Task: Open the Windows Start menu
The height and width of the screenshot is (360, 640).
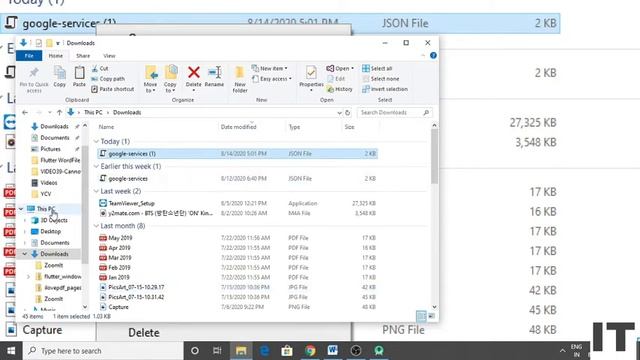Action: pos(11,351)
